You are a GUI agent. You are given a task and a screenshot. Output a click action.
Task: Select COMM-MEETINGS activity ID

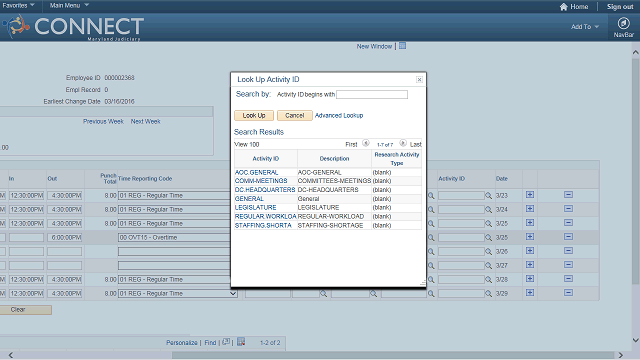pyautogui.click(x=261, y=181)
